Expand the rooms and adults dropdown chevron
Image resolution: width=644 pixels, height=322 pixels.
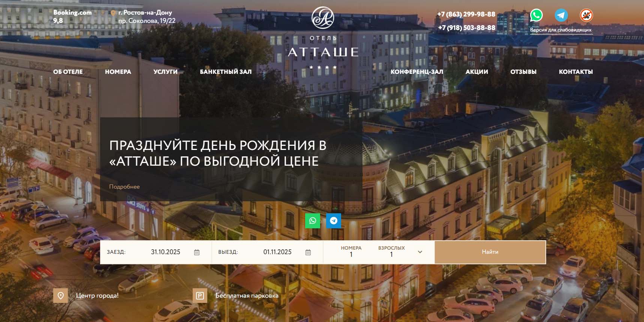coord(420,252)
